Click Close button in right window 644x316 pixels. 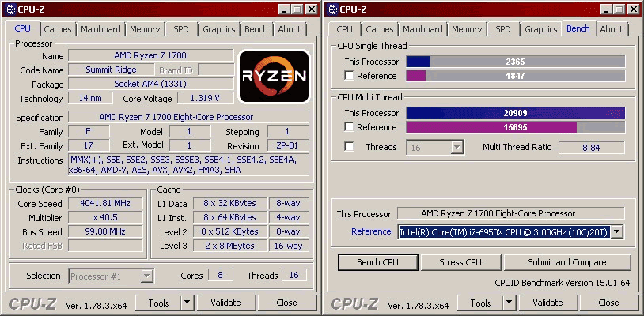pos(608,303)
